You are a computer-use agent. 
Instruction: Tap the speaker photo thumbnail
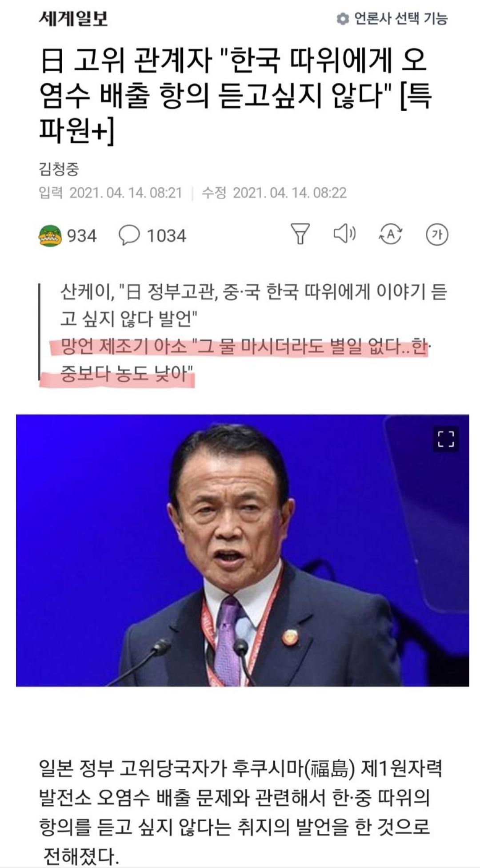pos(243,550)
